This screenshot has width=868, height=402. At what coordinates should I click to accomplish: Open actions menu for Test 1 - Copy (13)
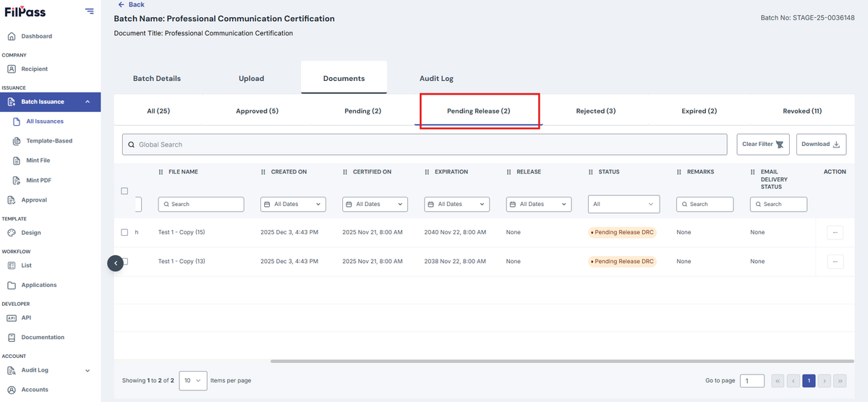pyautogui.click(x=835, y=261)
